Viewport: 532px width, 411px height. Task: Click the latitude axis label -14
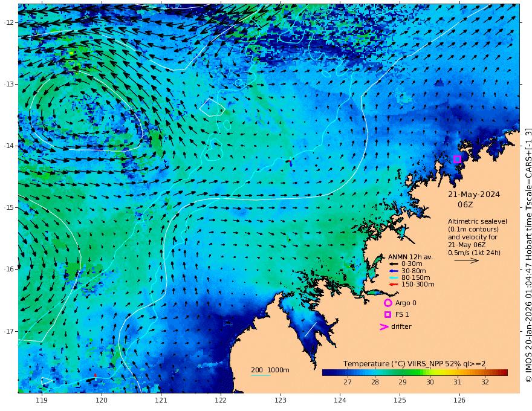coord(9,146)
